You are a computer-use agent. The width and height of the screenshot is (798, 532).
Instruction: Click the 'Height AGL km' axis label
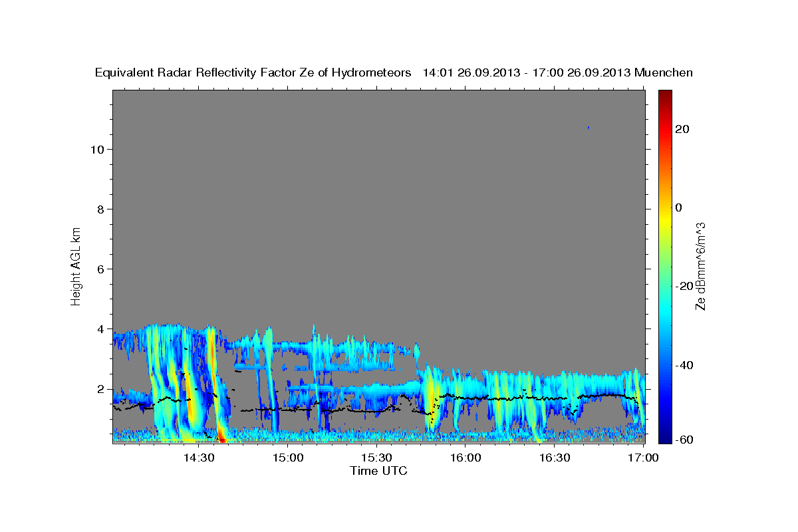pos(76,265)
